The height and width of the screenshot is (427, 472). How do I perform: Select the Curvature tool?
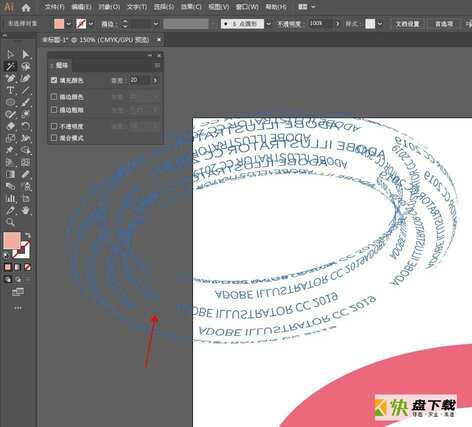pyautogui.click(x=26, y=78)
